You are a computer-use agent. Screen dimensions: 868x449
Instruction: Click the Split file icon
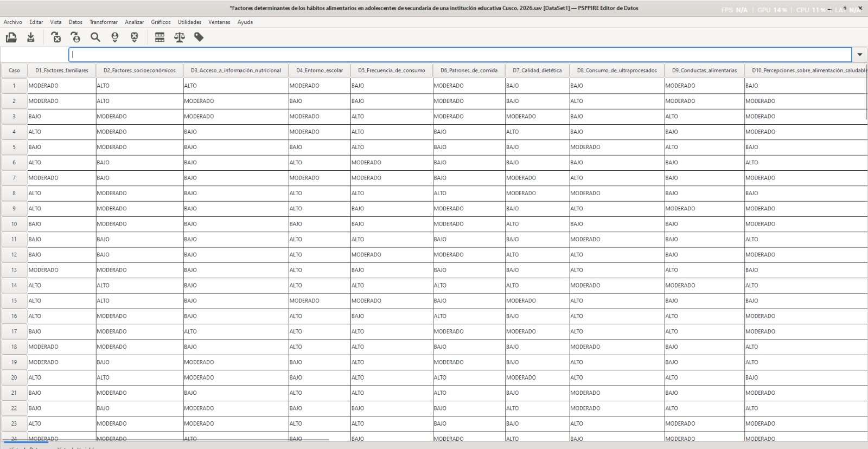[159, 37]
